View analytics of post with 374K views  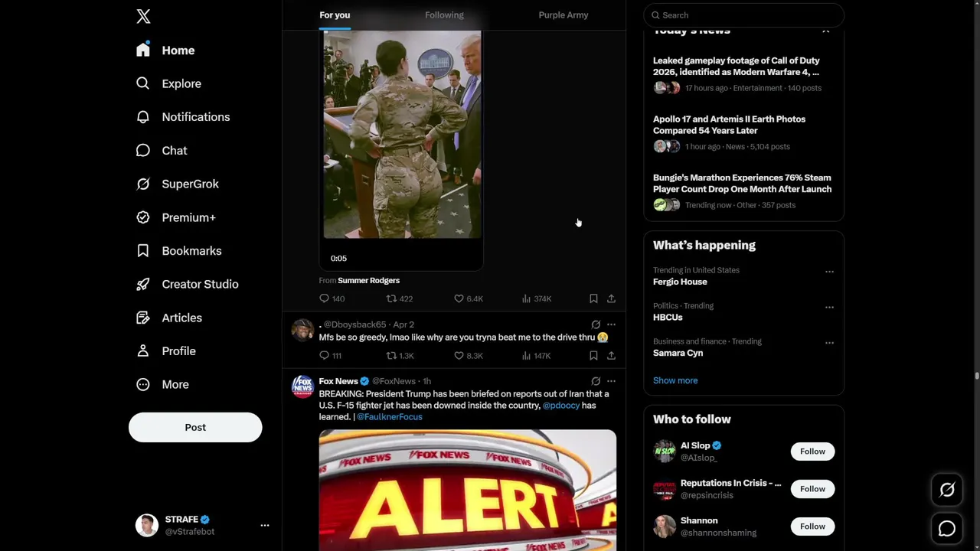536,298
